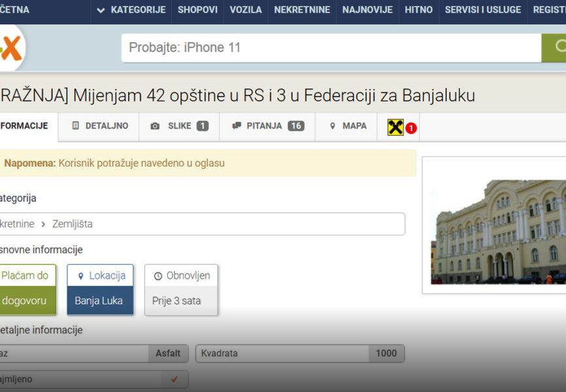
Task: Click the map pin icon in Mapa tab
Action: coord(332,126)
